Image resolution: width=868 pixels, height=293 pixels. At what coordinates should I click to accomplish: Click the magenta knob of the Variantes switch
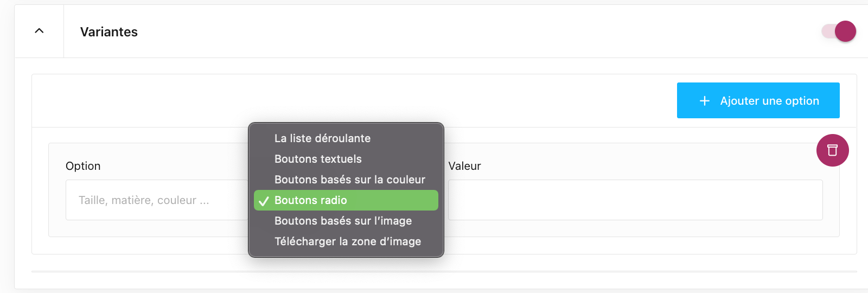click(x=846, y=31)
